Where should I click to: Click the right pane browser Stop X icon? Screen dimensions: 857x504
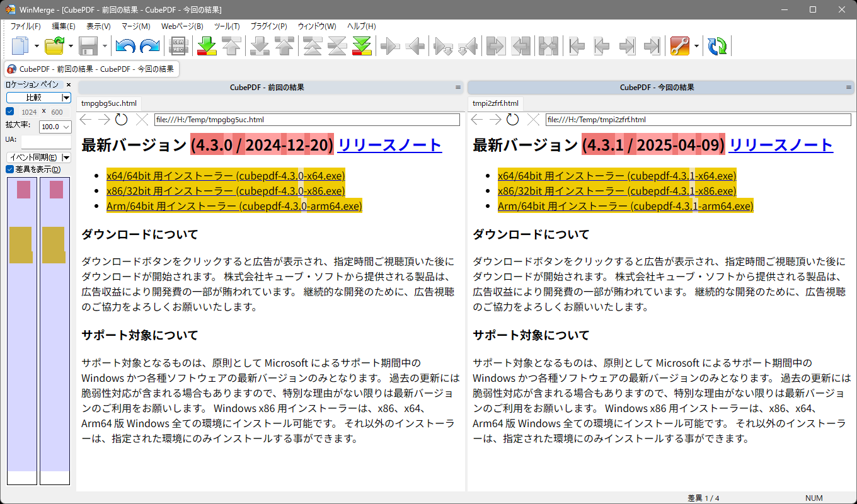pos(533,120)
